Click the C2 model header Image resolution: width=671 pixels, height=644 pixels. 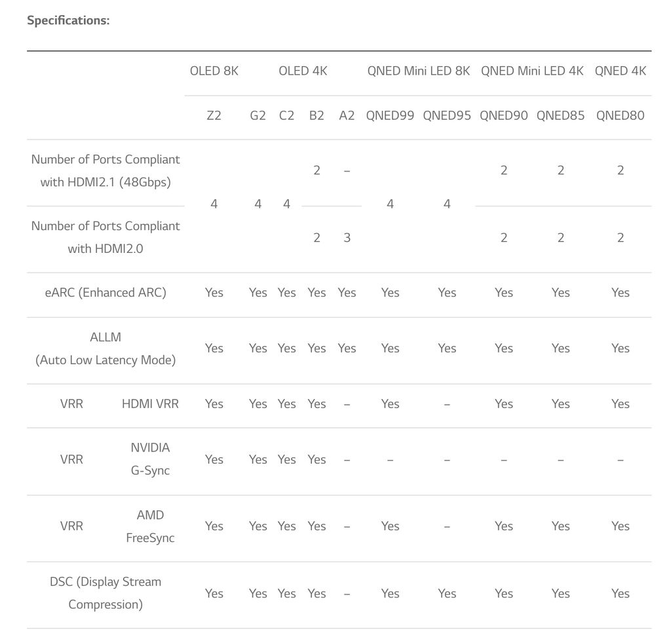point(287,115)
